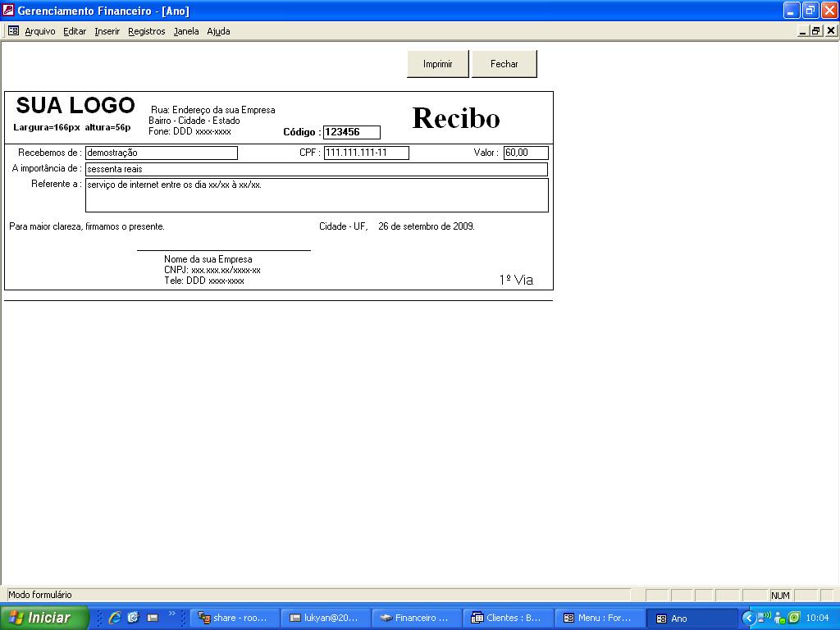
Task: Click the Show Desktop quick launch icon
Action: (x=153, y=618)
